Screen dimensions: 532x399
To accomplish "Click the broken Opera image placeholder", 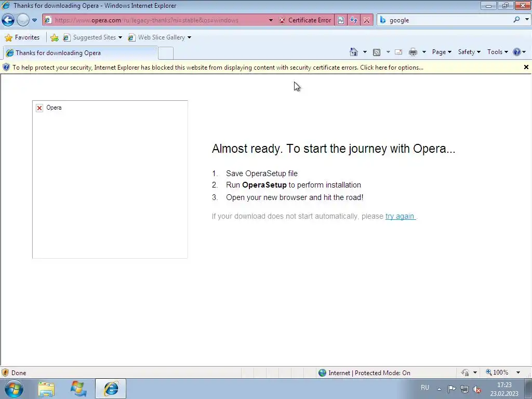I will pos(110,179).
